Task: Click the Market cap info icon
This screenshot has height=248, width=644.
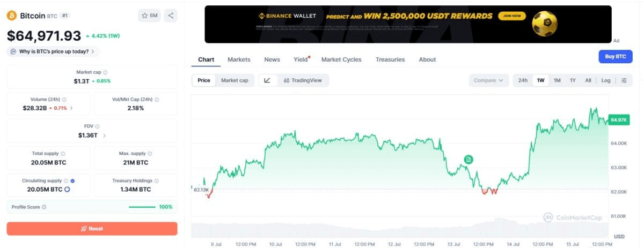Action: click(x=105, y=72)
